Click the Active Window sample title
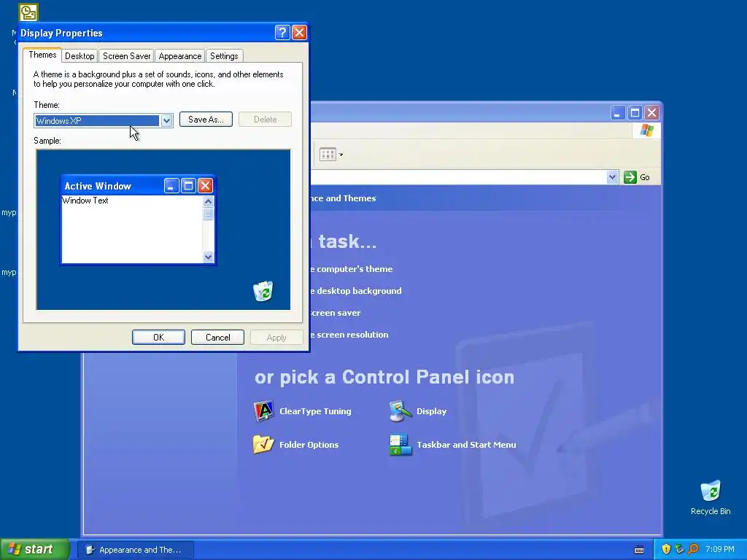This screenshot has width=747, height=560. pos(98,186)
